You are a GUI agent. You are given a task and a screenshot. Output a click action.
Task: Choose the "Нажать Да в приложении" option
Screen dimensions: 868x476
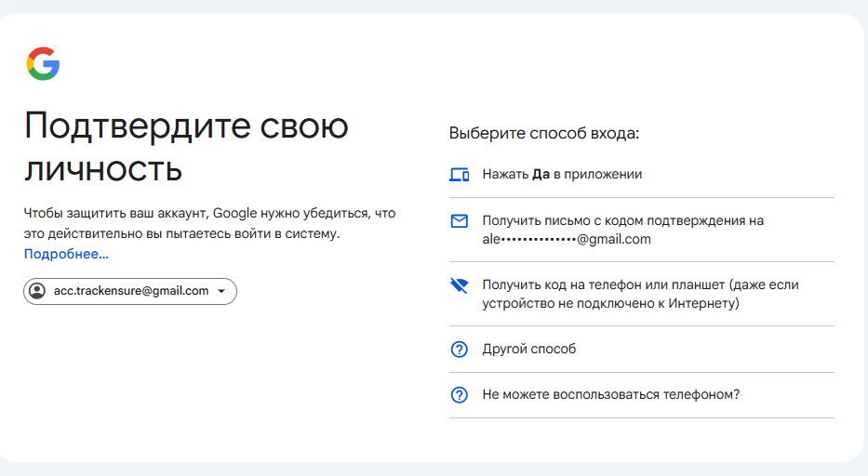(x=562, y=174)
